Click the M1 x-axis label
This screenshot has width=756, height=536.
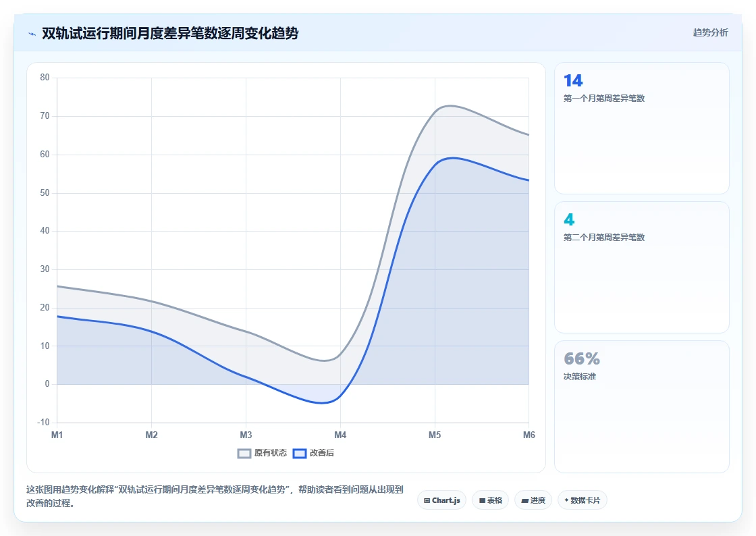point(57,435)
